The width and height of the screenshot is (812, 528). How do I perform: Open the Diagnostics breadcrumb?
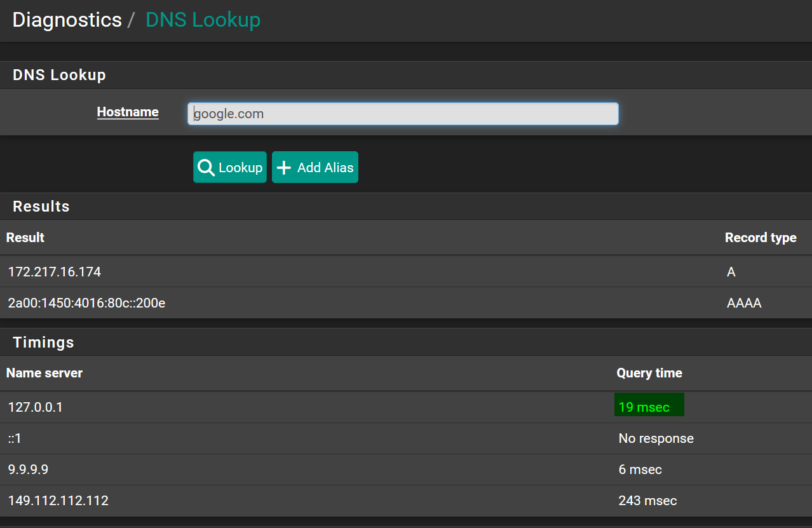(67, 20)
